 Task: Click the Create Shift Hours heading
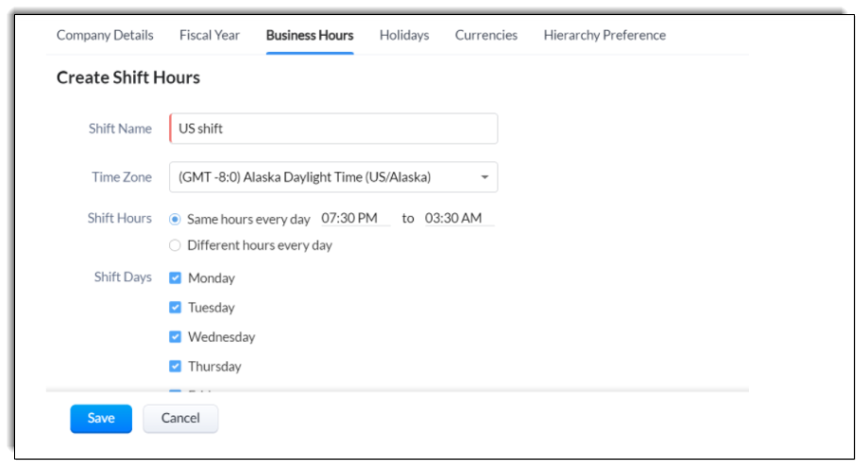click(128, 77)
